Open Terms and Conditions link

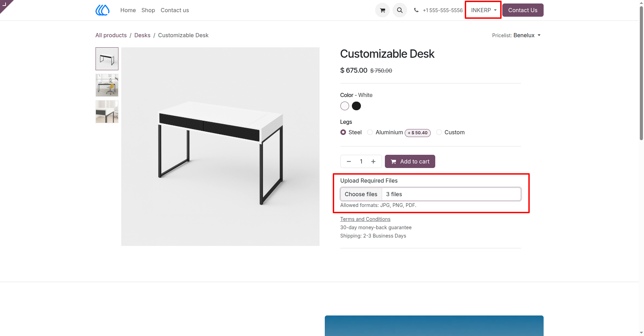pos(365,219)
